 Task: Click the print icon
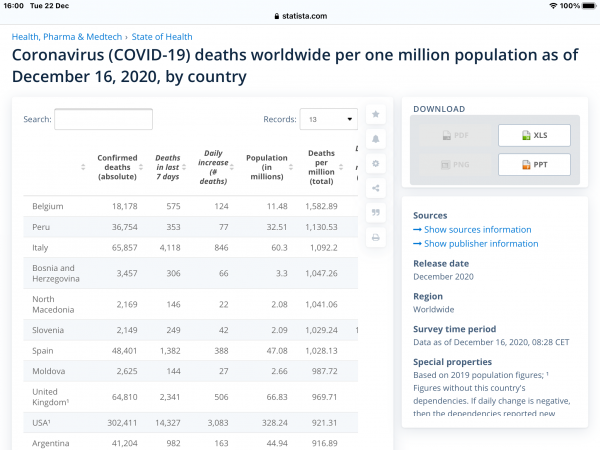375,237
